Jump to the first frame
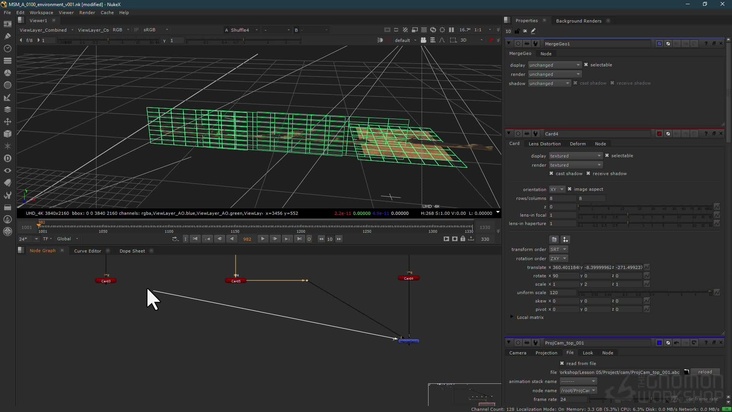732x412 pixels. (x=195, y=239)
